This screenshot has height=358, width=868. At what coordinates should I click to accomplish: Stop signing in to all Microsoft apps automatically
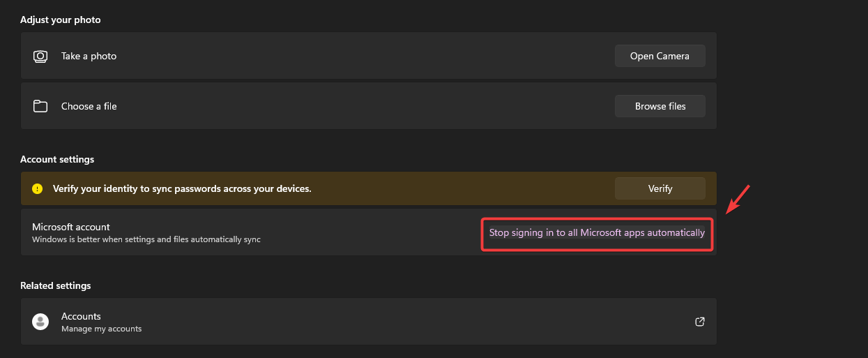click(x=597, y=233)
